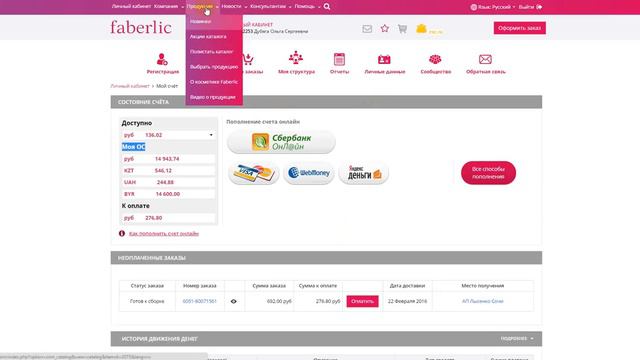Click the Готов к сборке status cell

pyautogui.click(x=147, y=301)
